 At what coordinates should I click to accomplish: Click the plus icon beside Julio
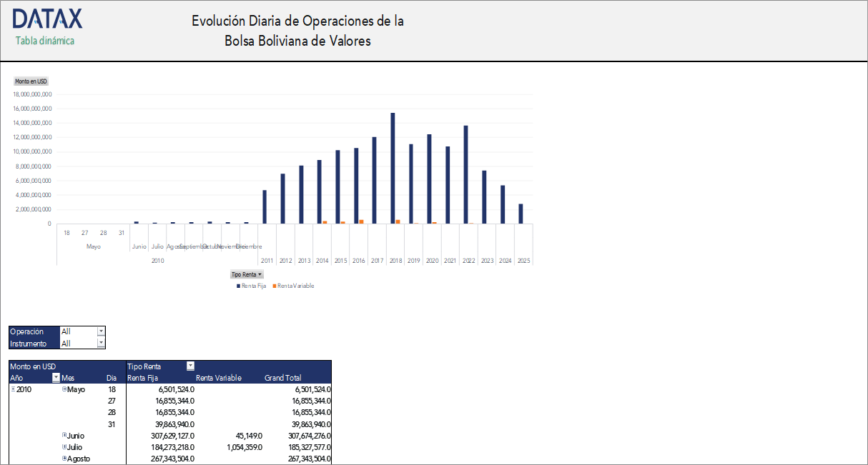[64, 447]
